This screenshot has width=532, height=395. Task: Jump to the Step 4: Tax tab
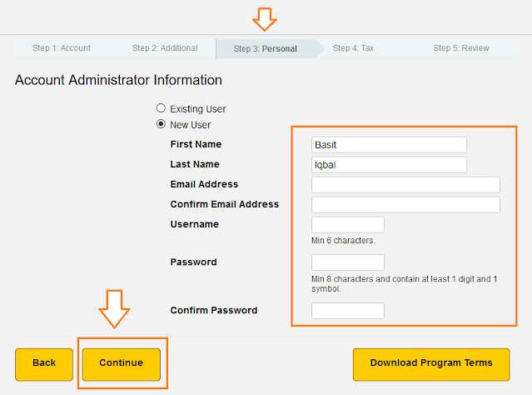(x=353, y=48)
